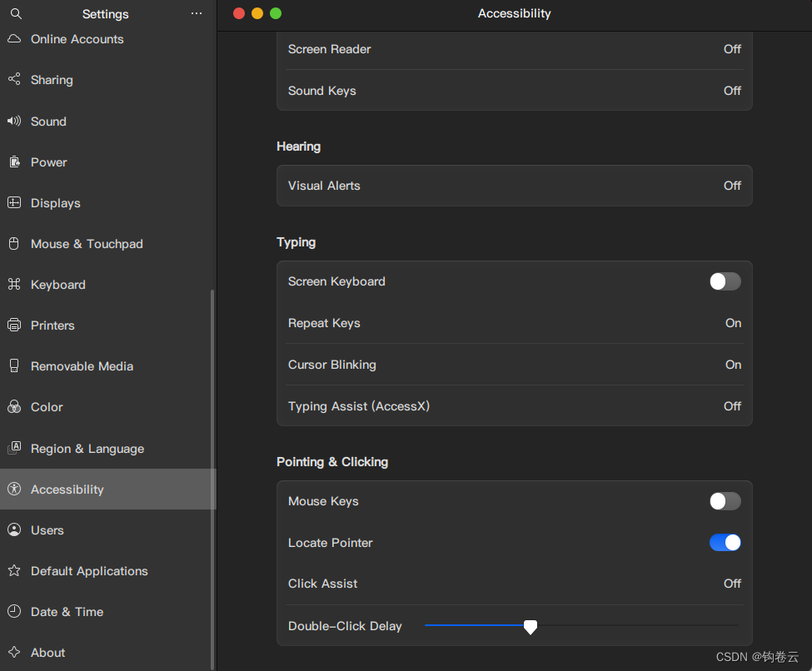Open Color settings panel

[x=108, y=407]
